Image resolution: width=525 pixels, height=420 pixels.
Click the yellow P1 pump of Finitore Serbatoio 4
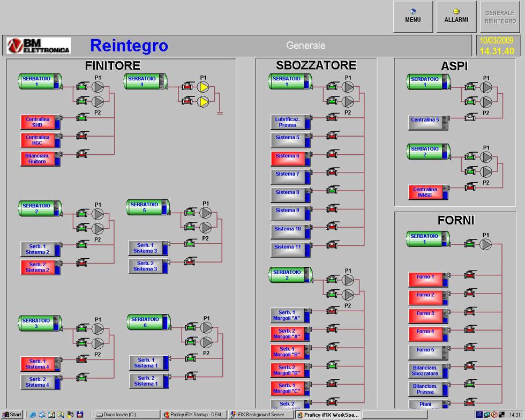(204, 87)
